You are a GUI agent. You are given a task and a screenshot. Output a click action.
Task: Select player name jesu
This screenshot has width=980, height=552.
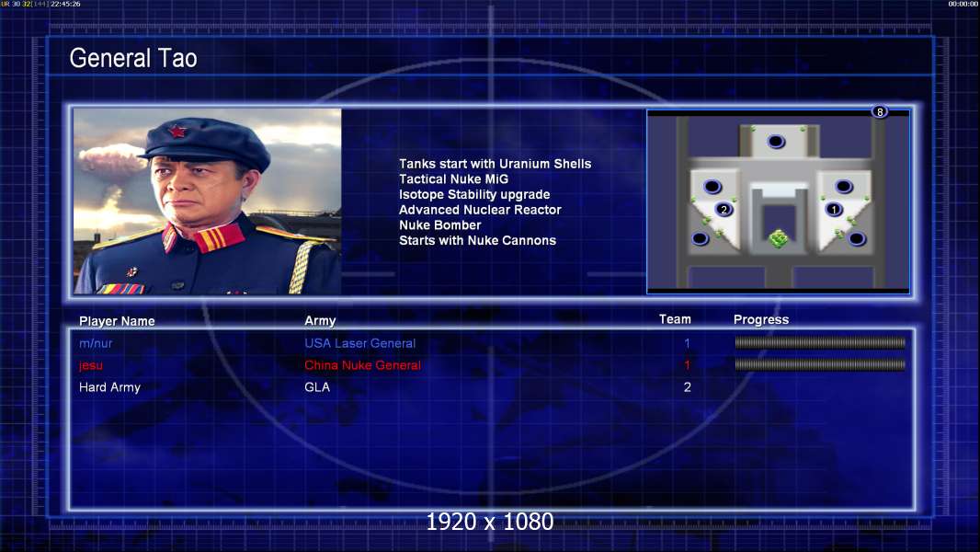click(91, 365)
